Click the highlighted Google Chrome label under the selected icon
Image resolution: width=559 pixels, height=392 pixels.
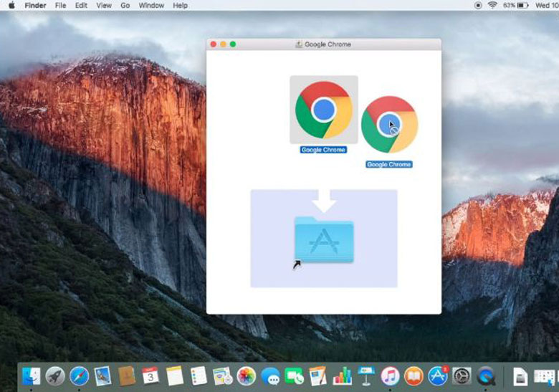pyautogui.click(x=323, y=150)
